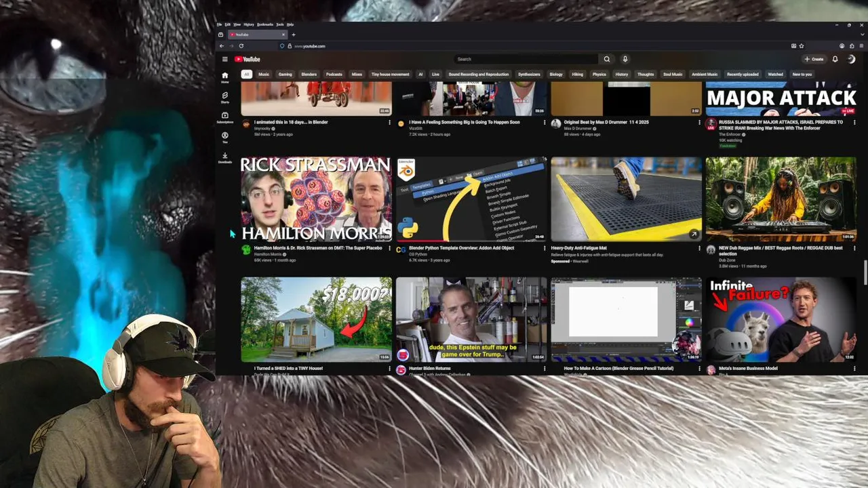Select the Gaming filter chip

tap(285, 75)
